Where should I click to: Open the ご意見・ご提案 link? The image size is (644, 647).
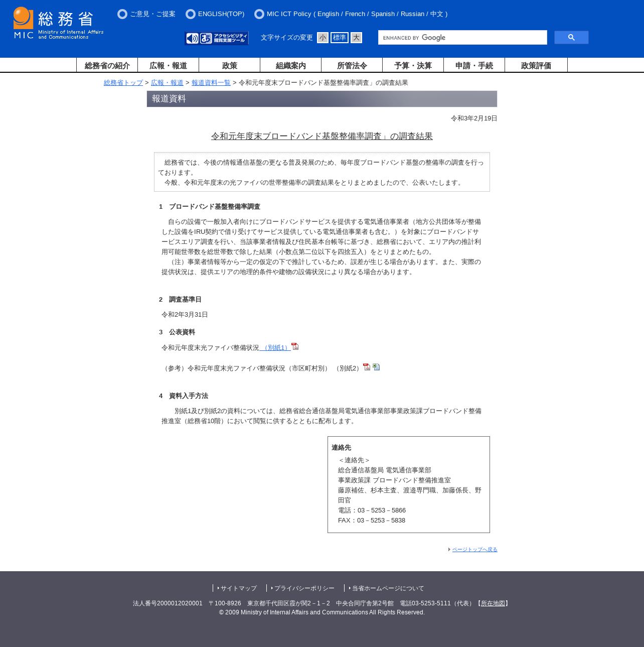[152, 14]
